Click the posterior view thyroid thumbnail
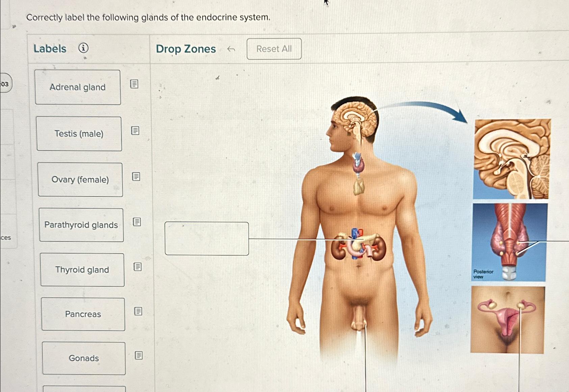The height and width of the screenshot is (392, 569). [510, 242]
